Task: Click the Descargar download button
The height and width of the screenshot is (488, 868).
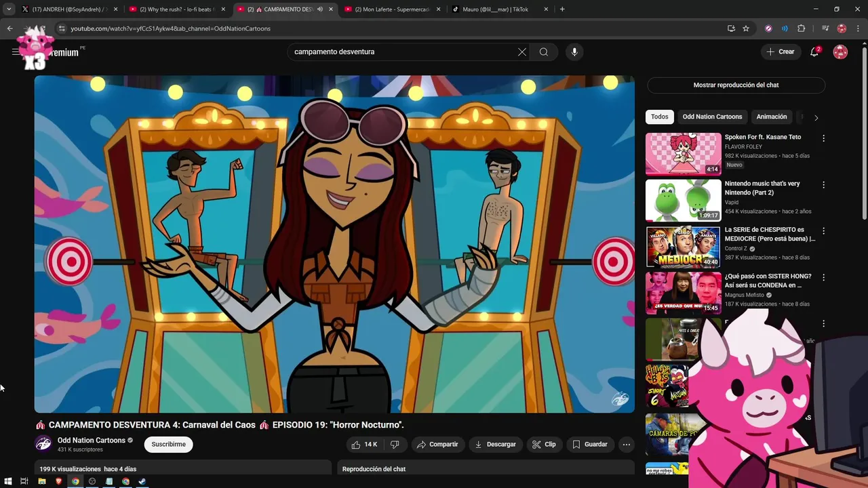Action: 495,445
